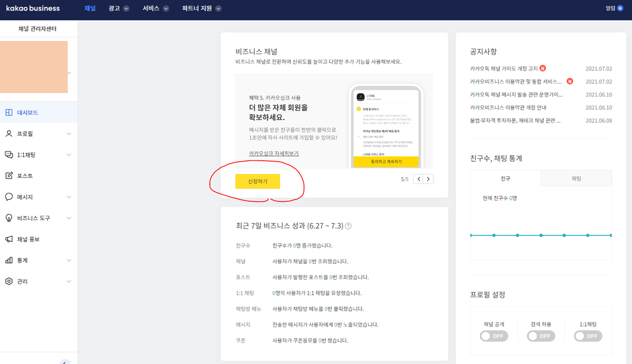
Task: Open the 채널 홍보 sidebar item
Action: coord(38,239)
